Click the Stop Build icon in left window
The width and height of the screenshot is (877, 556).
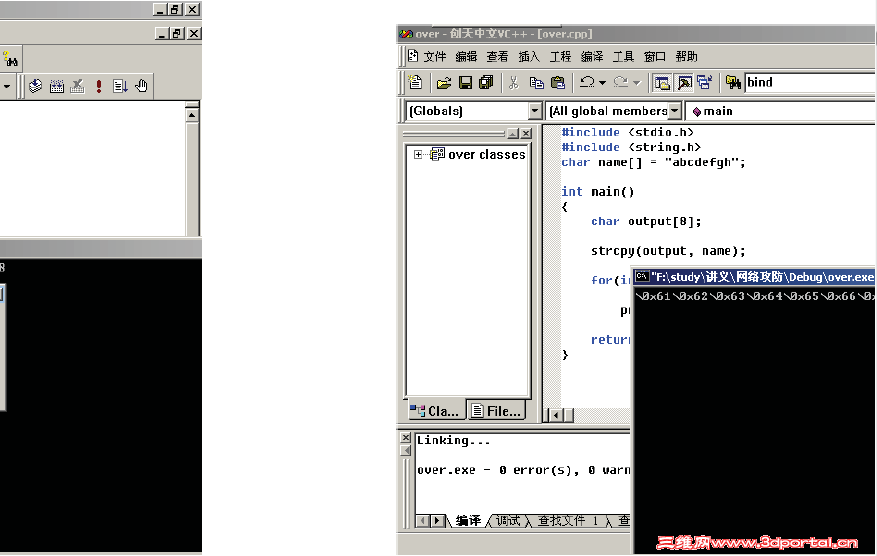coord(78,86)
